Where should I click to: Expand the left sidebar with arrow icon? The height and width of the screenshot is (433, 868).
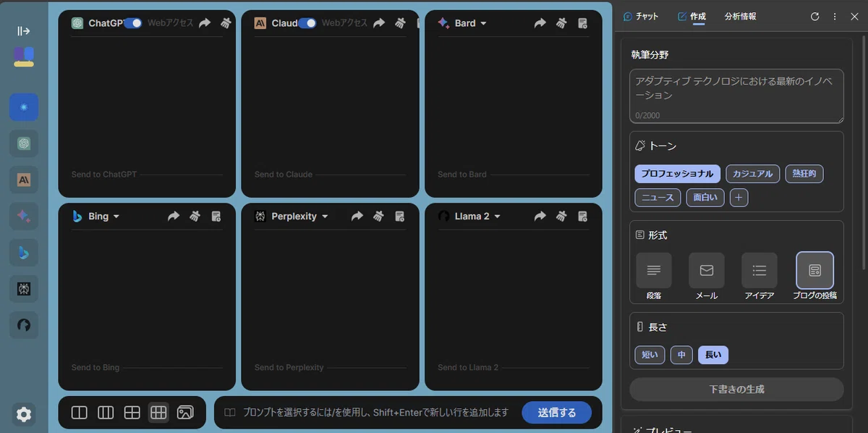point(24,31)
